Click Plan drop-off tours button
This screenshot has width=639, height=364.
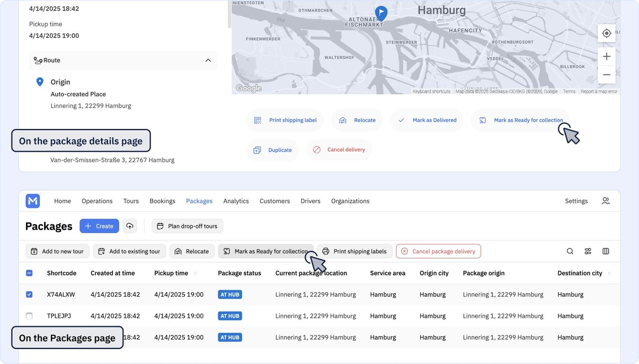(187, 226)
